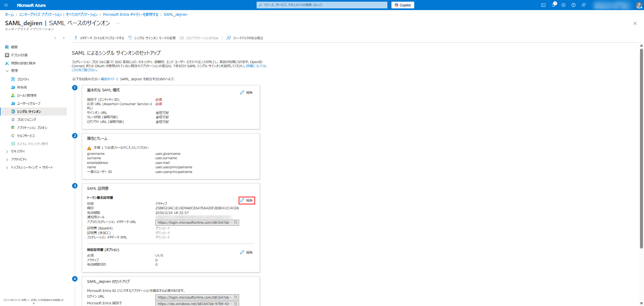The image size is (644, 306).
Task: Click メタデータ ファイルをアップロードする
Action: 99,38
